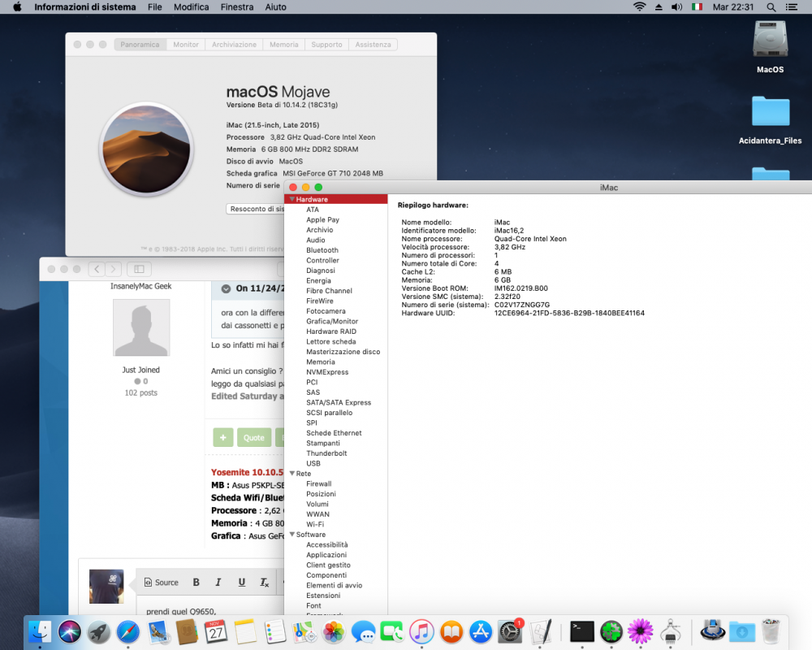812x650 pixels.
Task: Open the Finestra menu
Action: click(x=236, y=6)
